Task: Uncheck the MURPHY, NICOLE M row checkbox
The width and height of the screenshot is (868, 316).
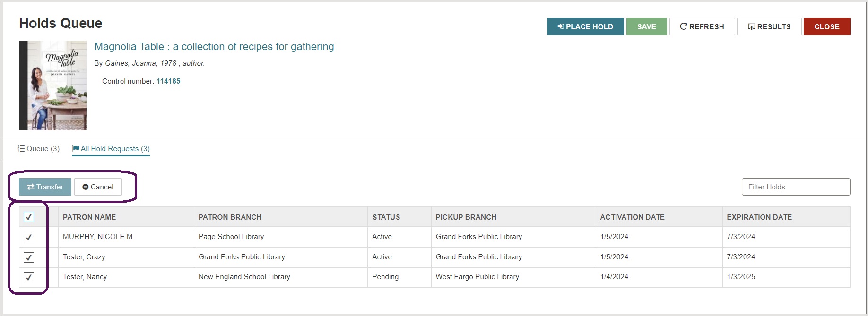Action: pos(29,237)
